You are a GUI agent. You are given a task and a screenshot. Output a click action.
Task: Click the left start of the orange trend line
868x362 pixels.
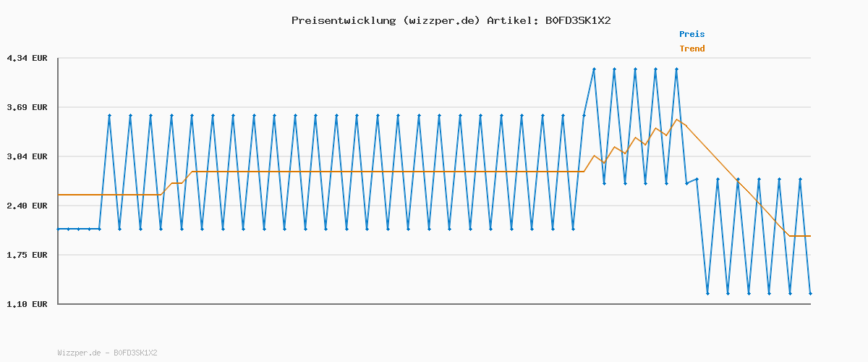coord(59,195)
